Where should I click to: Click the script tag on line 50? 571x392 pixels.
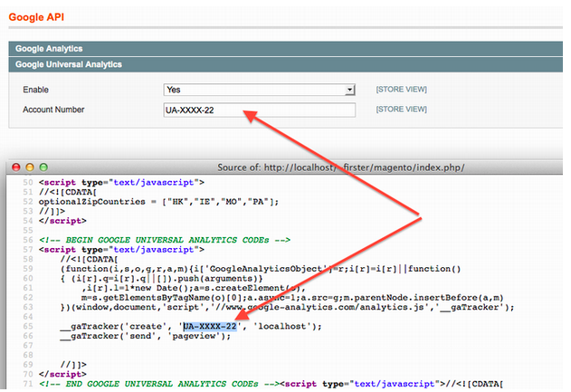coord(121,183)
